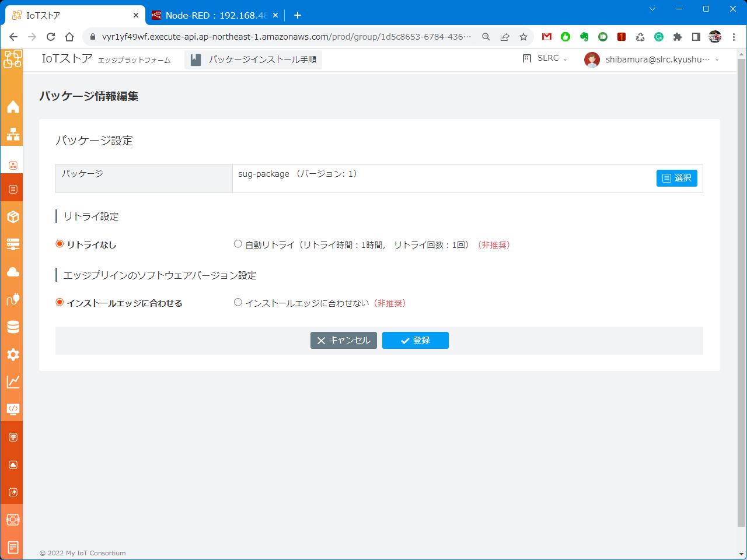Select インストールエッジに合わせる radio button
Screen dimensions: 747x560
pos(60,302)
